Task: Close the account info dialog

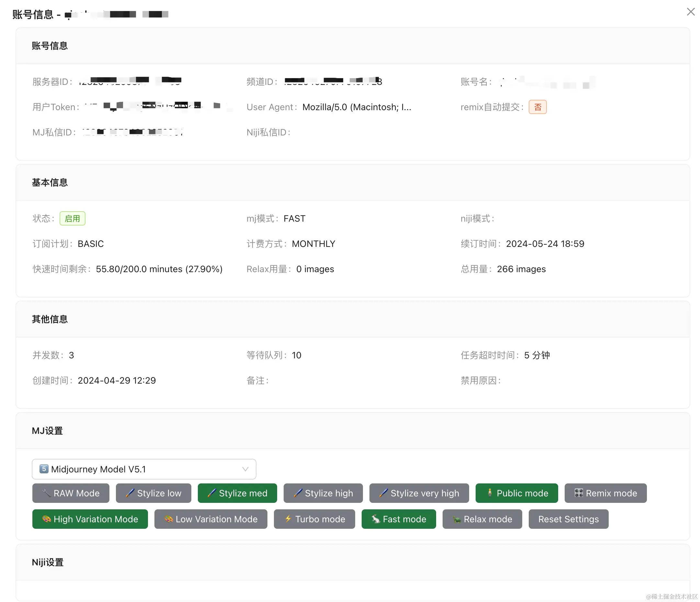Action: point(691,12)
